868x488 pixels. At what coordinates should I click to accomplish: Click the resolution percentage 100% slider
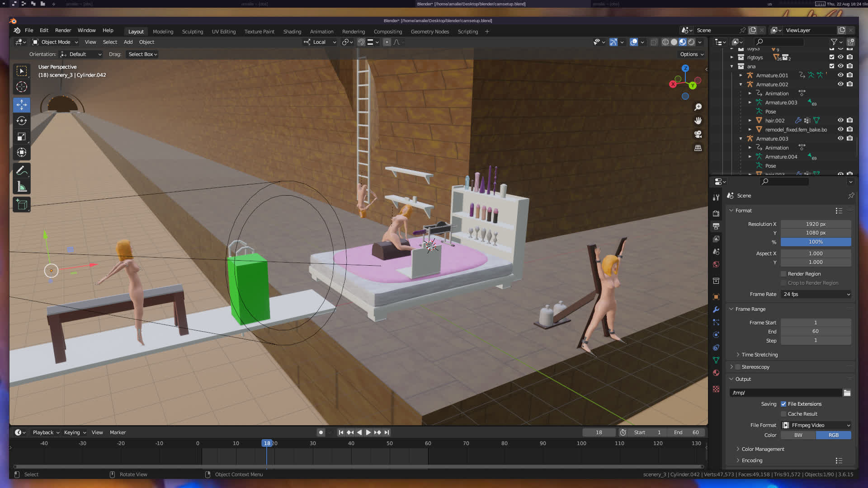click(816, 242)
